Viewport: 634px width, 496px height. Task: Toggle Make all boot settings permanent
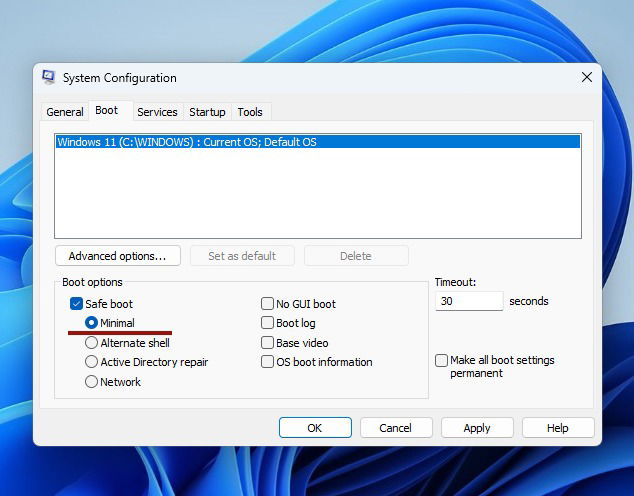point(442,360)
